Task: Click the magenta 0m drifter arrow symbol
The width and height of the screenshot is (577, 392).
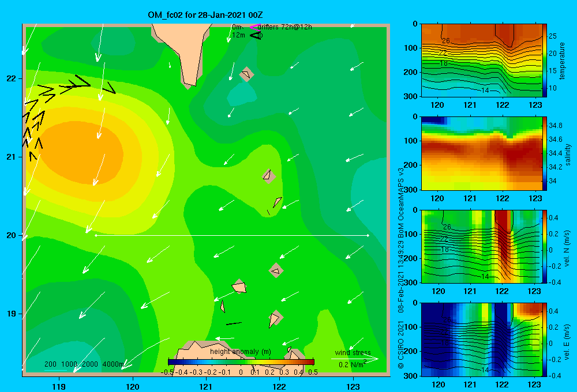Action: [x=255, y=27]
